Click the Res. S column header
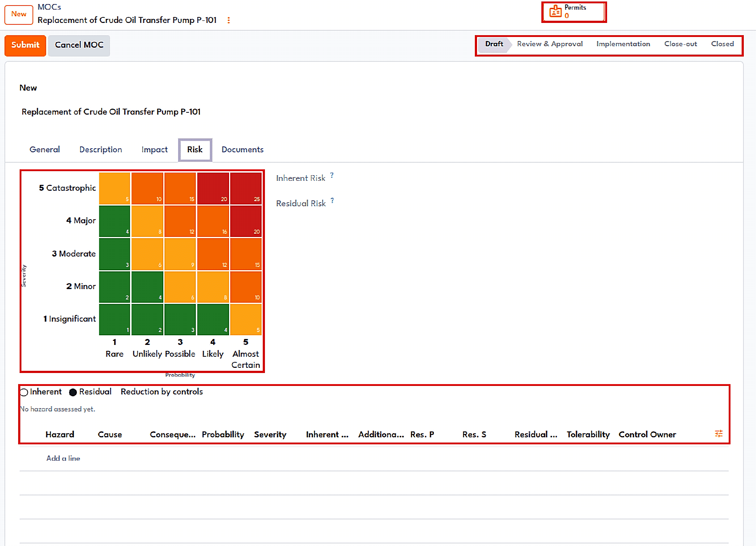The width and height of the screenshot is (756, 546). [x=474, y=434]
